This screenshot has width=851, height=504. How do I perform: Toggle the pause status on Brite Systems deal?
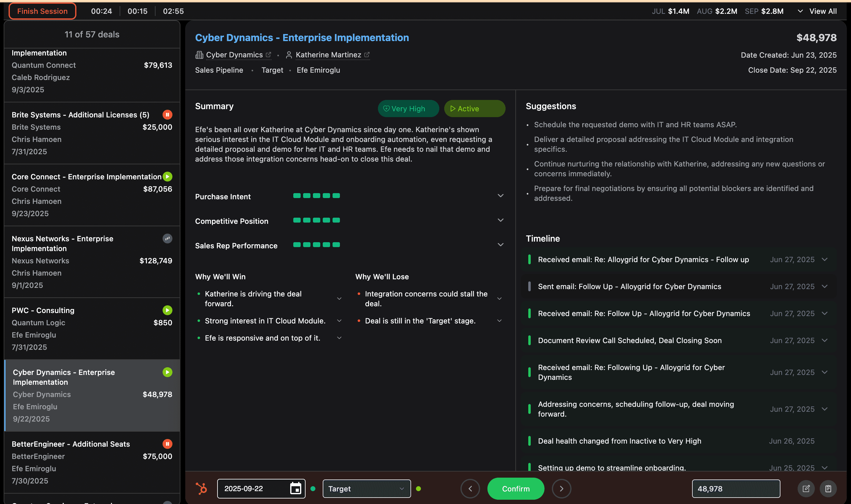coord(167,114)
